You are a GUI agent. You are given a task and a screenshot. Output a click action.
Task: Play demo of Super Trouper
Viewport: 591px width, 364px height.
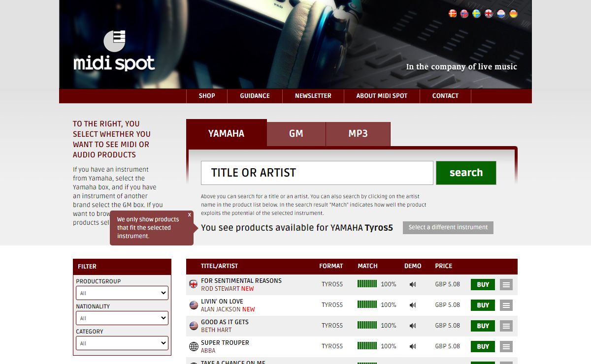click(413, 346)
